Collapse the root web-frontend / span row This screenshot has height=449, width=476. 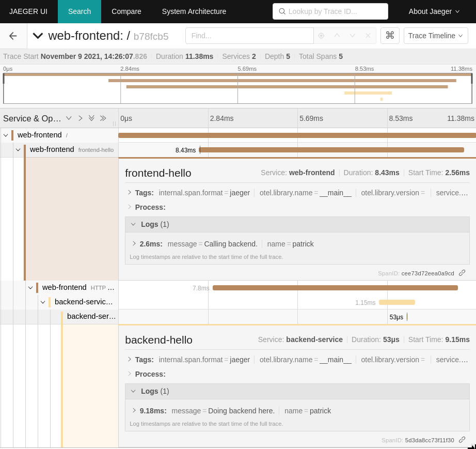pyautogui.click(x=6, y=135)
